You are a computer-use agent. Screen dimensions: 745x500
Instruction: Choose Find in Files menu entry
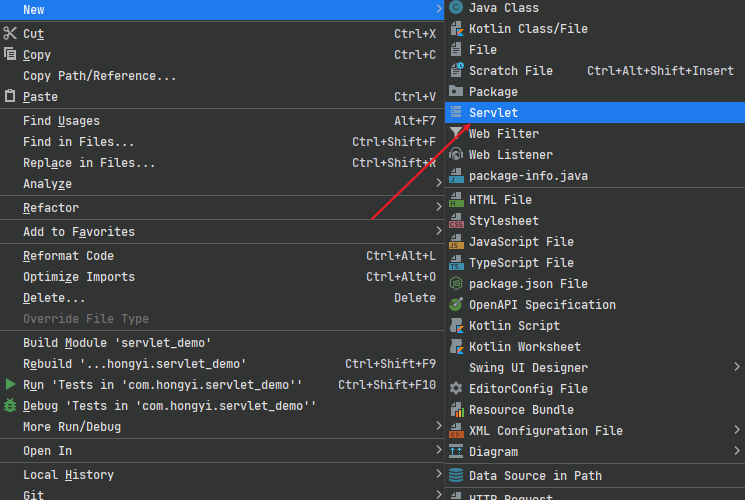pos(78,142)
